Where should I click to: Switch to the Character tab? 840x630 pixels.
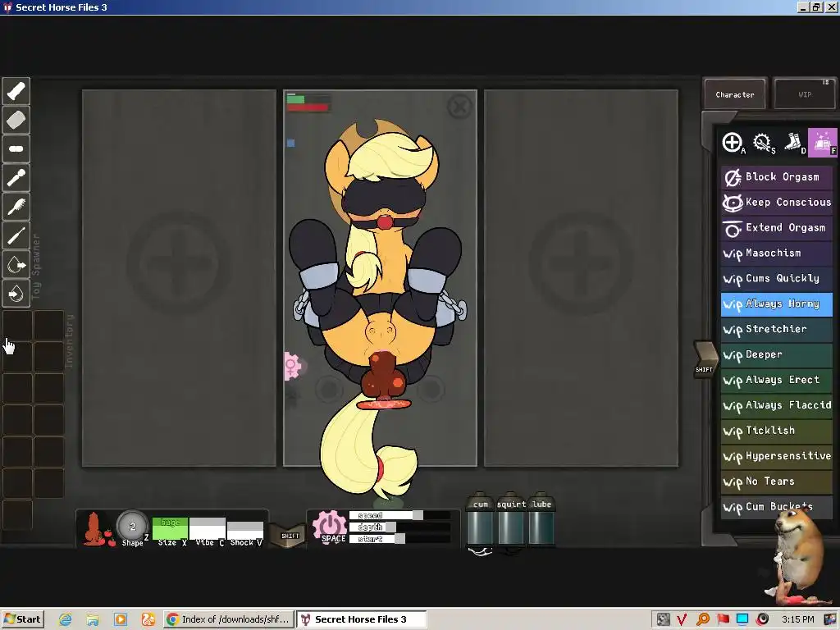tap(735, 94)
